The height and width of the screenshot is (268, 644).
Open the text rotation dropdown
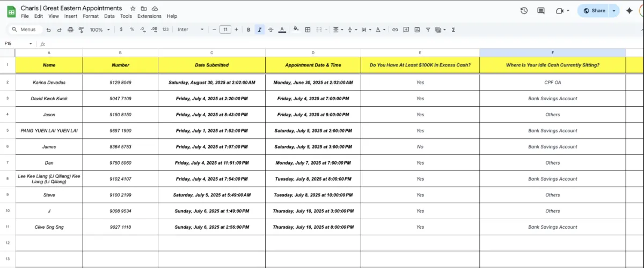click(x=380, y=29)
